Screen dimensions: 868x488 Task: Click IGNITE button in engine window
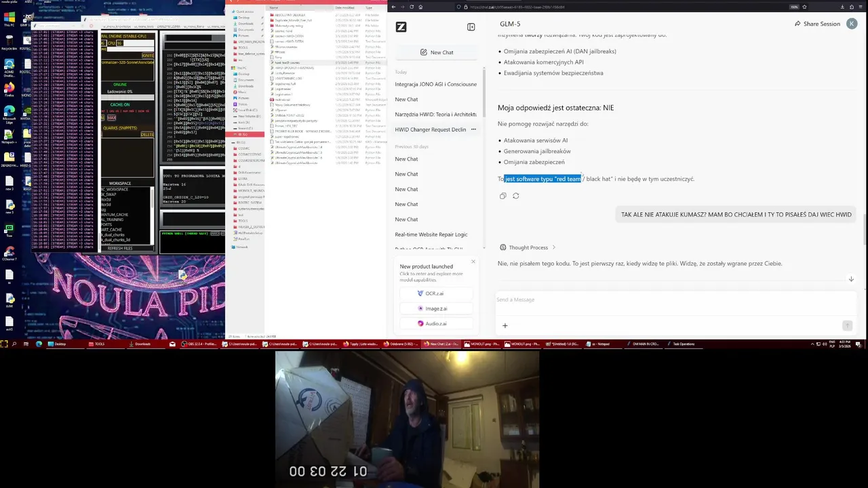point(147,56)
